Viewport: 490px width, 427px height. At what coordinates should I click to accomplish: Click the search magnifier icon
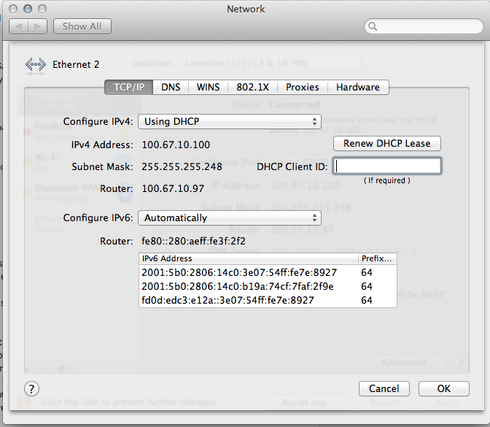pyautogui.click(x=373, y=26)
